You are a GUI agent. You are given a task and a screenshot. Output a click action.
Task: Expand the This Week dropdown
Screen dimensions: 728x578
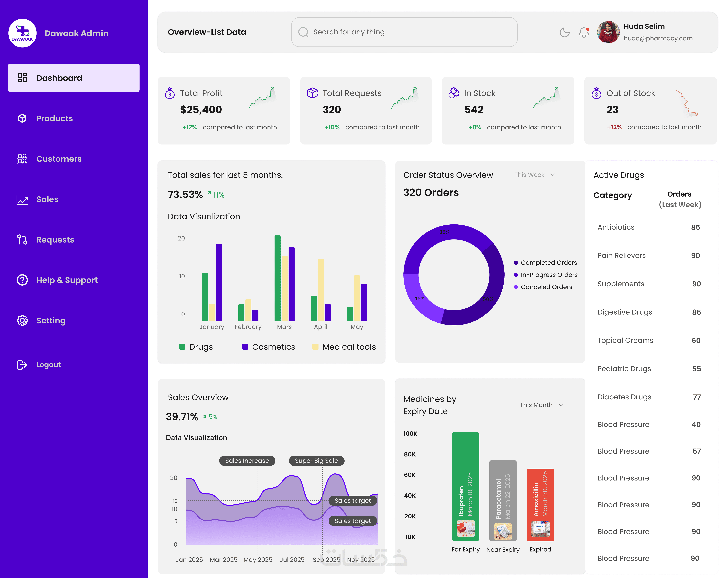[534, 175]
